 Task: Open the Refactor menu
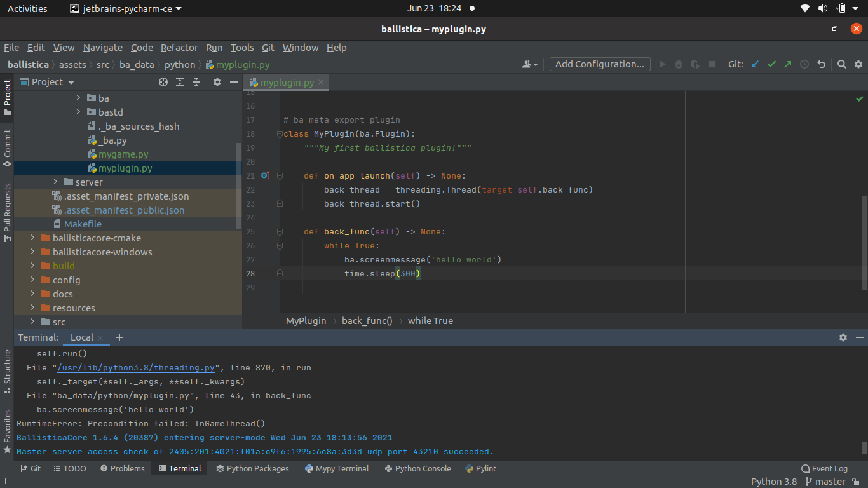pyautogui.click(x=179, y=48)
